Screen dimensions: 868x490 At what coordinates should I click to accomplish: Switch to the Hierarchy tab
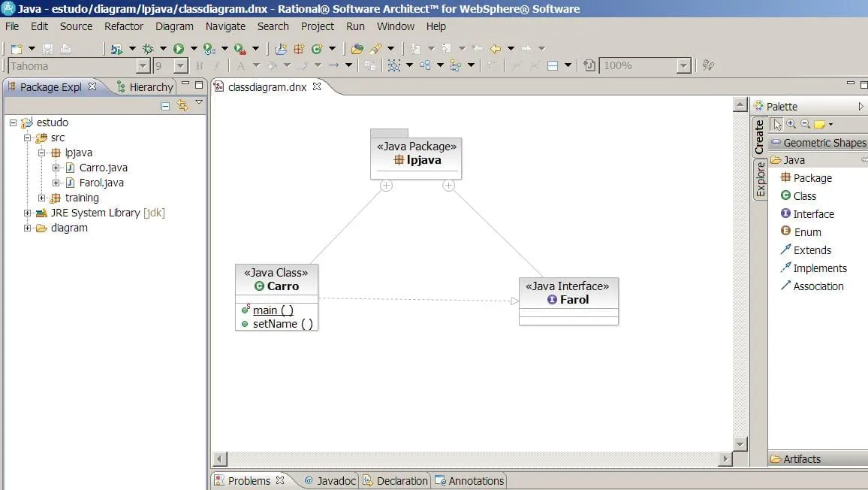click(x=150, y=87)
